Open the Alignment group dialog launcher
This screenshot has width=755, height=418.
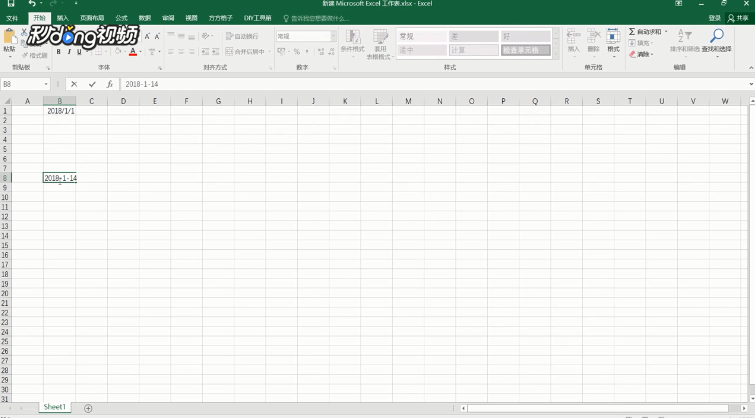tap(271, 68)
